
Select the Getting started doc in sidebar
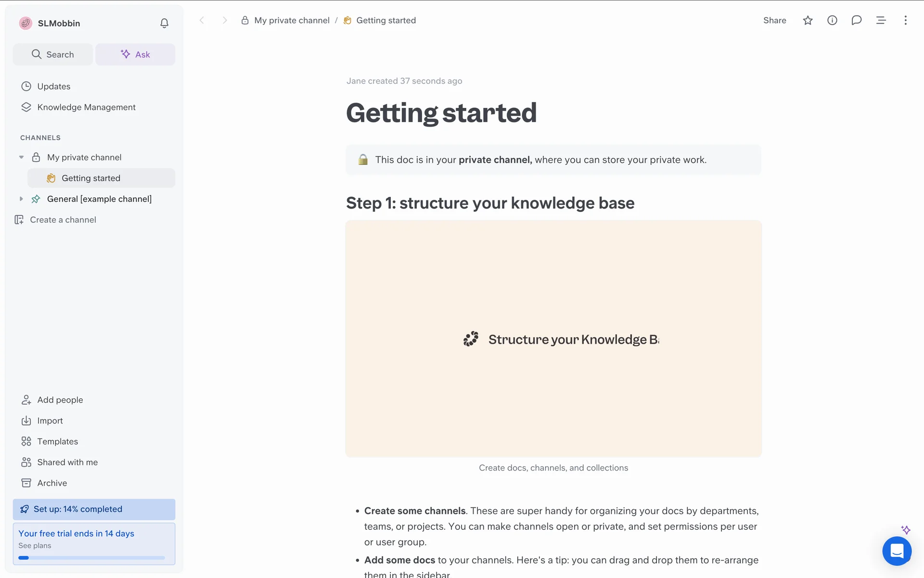(91, 178)
